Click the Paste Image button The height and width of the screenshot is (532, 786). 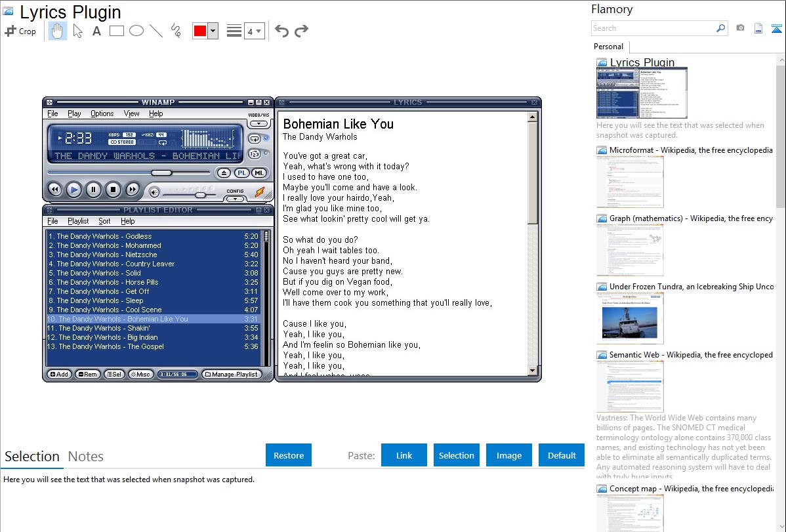tap(508, 455)
